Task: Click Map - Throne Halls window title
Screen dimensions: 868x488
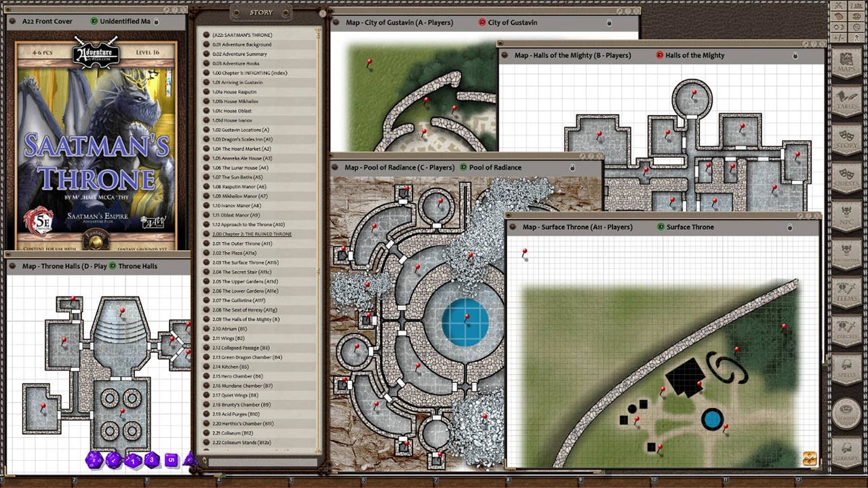Action: coord(64,266)
